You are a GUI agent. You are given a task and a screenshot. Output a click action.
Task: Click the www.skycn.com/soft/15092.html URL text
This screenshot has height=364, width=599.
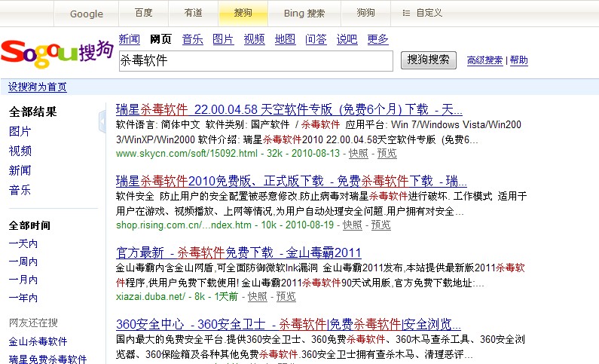[x=187, y=154]
